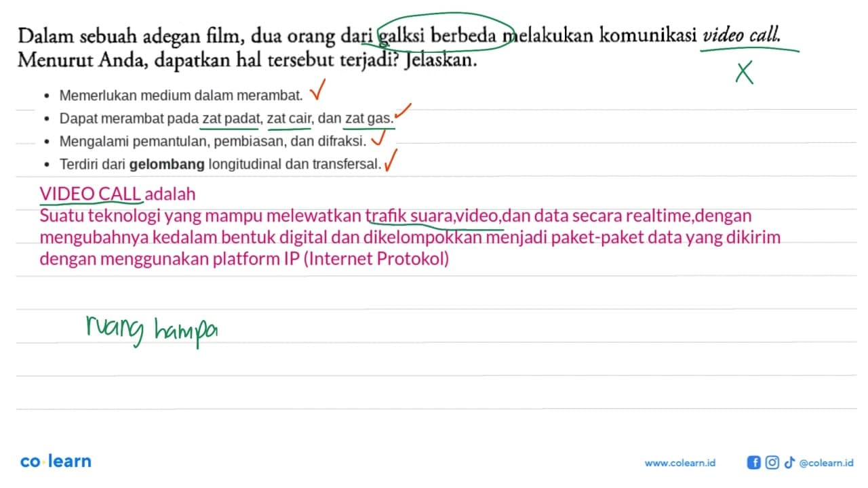Click the text '(Internet Protokol)'
868x488 pixels.
378,260
